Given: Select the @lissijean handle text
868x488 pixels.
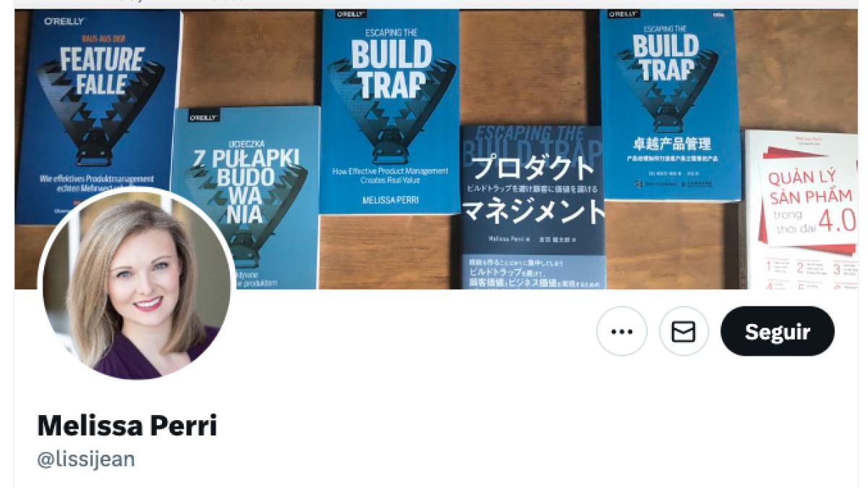Looking at the screenshot, I should click(x=86, y=459).
